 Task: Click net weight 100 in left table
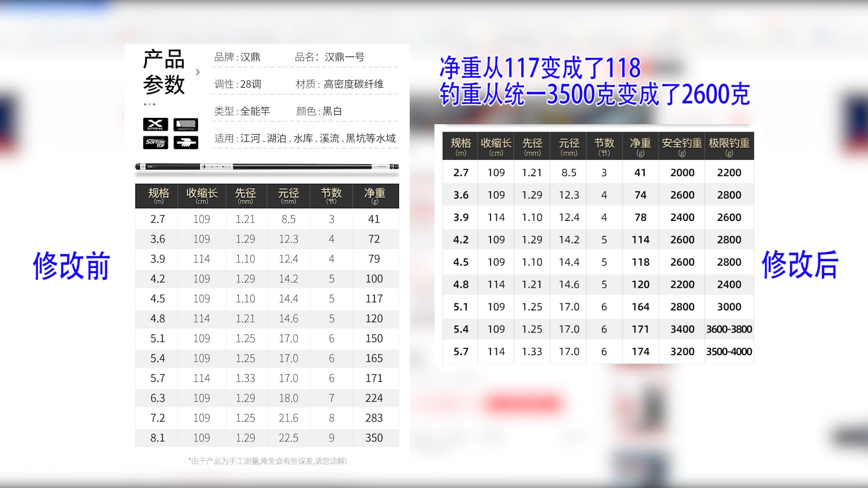374,279
